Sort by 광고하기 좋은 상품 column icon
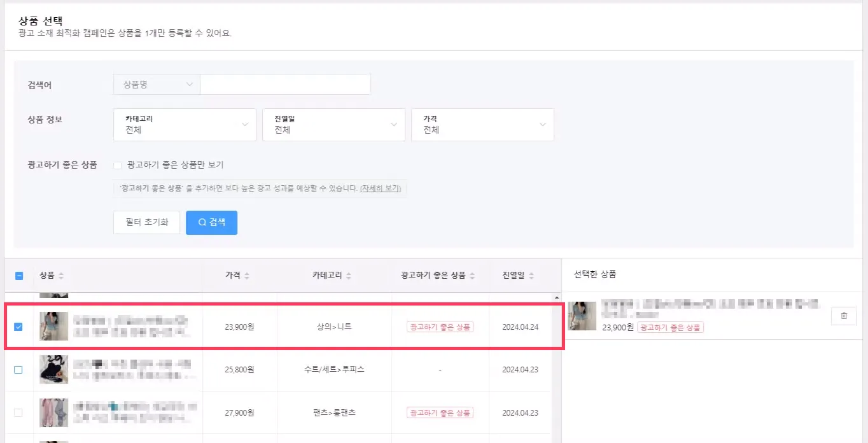This screenshot has height=443, width=868. (x=472, y=276)
